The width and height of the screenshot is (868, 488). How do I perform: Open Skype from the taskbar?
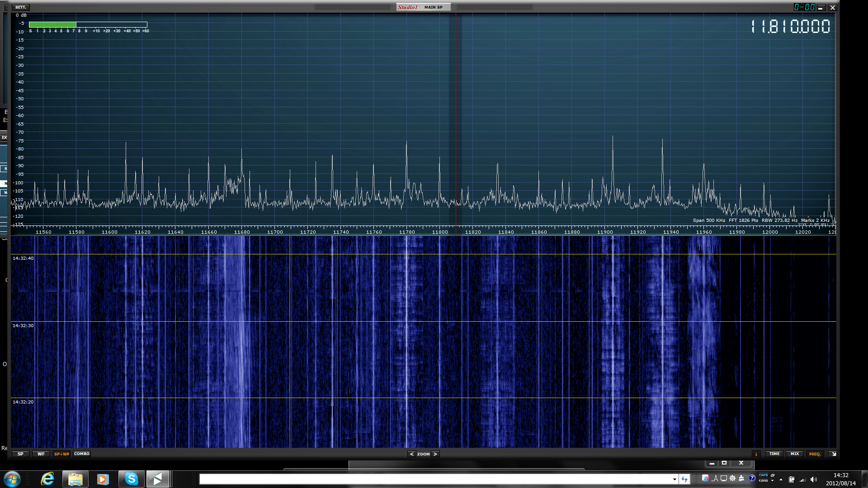131,479
